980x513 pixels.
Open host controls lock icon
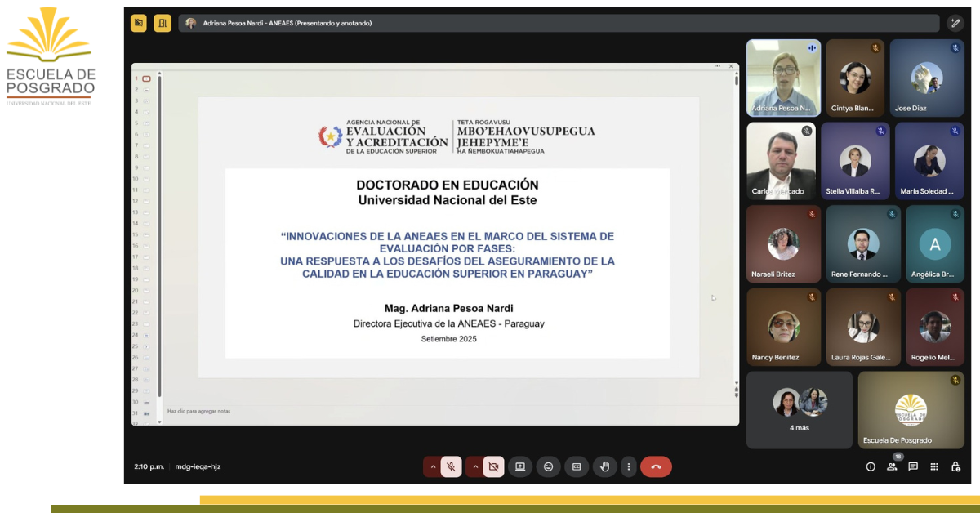(955, 466)
